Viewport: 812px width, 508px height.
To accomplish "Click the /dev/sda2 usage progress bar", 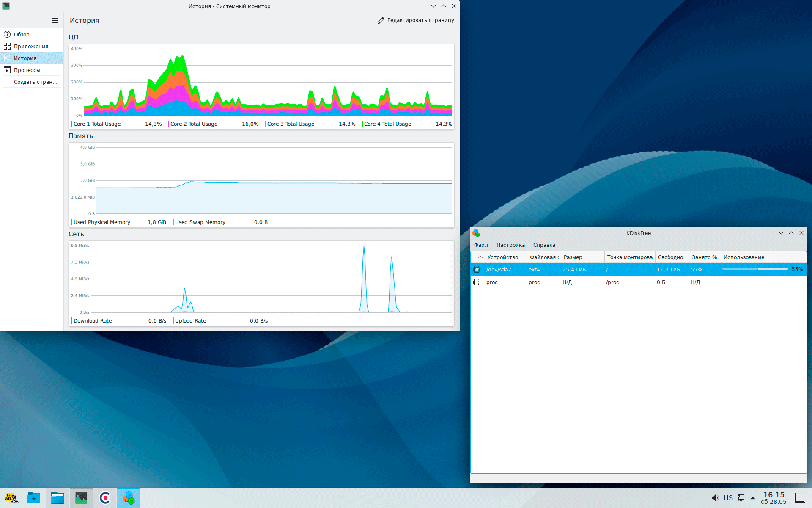I will coord(755,269).
